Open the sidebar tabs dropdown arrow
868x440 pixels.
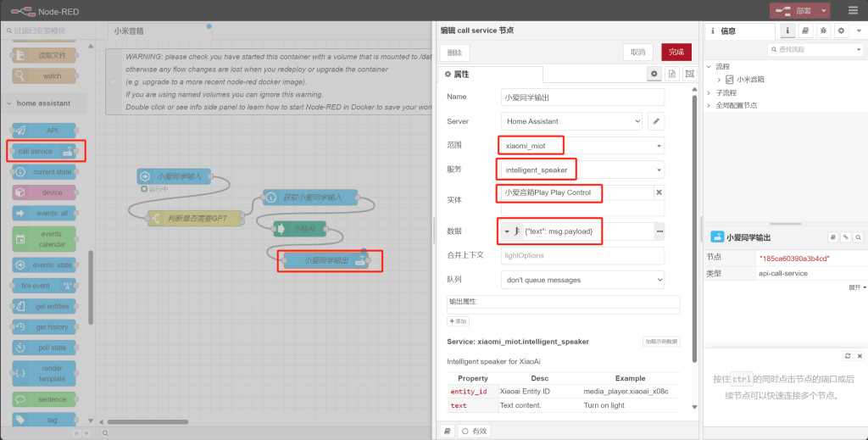(x=860, y=31)
